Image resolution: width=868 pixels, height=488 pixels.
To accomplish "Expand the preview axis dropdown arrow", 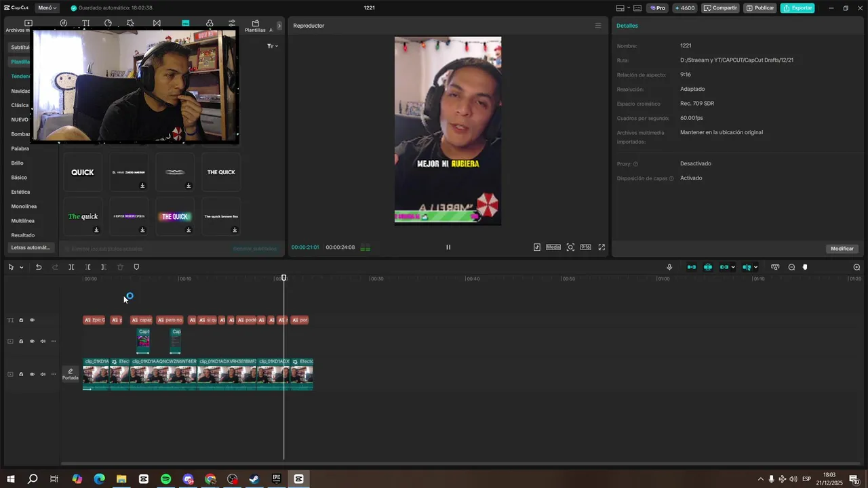I will (x=755, y=267).
